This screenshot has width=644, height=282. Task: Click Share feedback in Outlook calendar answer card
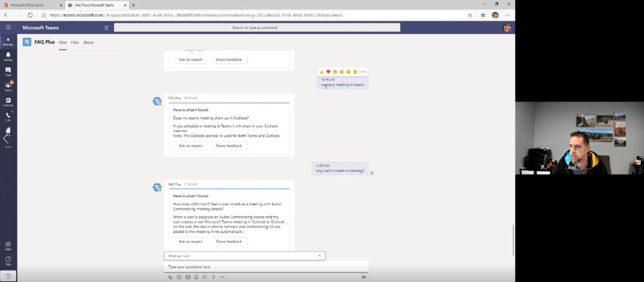click(229, 146)
